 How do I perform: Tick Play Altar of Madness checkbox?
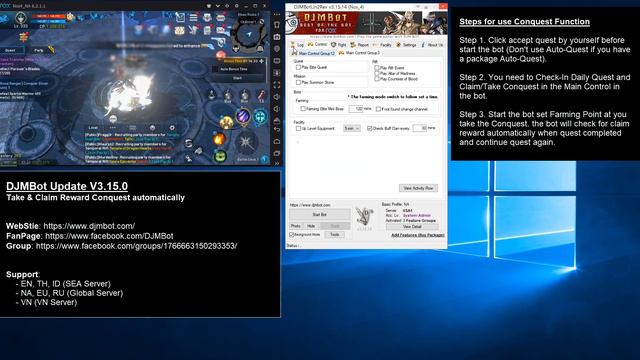click(x=377, y=73)
